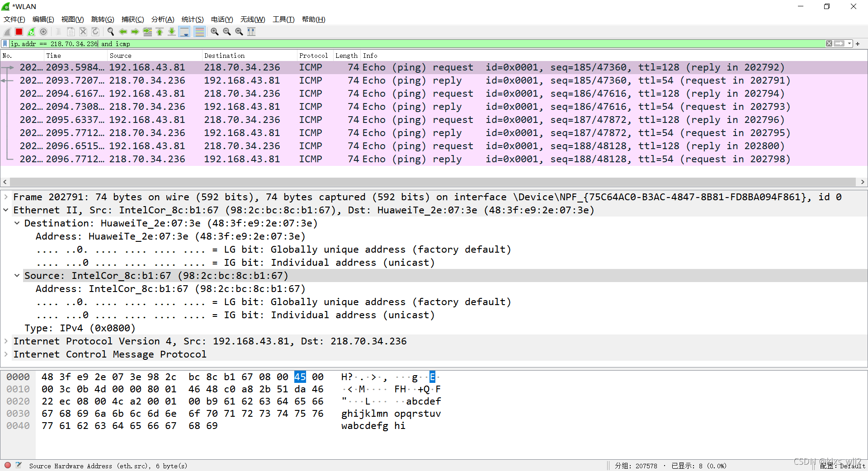Sort packets by the Source column header
This screenshot has width=868, height=471.
coord(155,56)
